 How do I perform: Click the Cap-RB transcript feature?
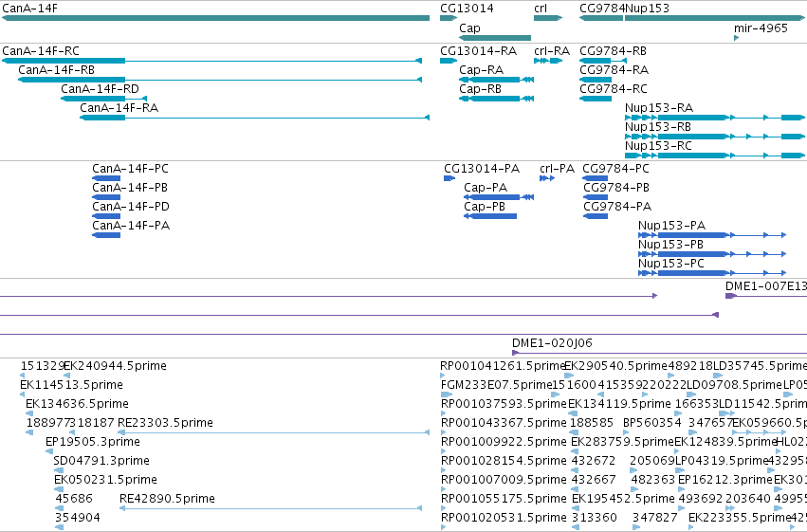(497, 99)
